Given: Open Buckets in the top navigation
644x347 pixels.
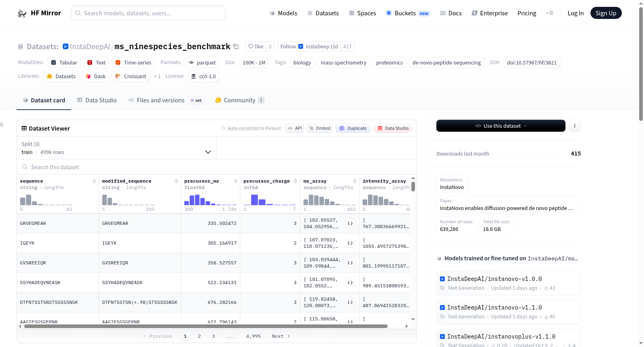Looking at the screenshot, I should 408,13.
